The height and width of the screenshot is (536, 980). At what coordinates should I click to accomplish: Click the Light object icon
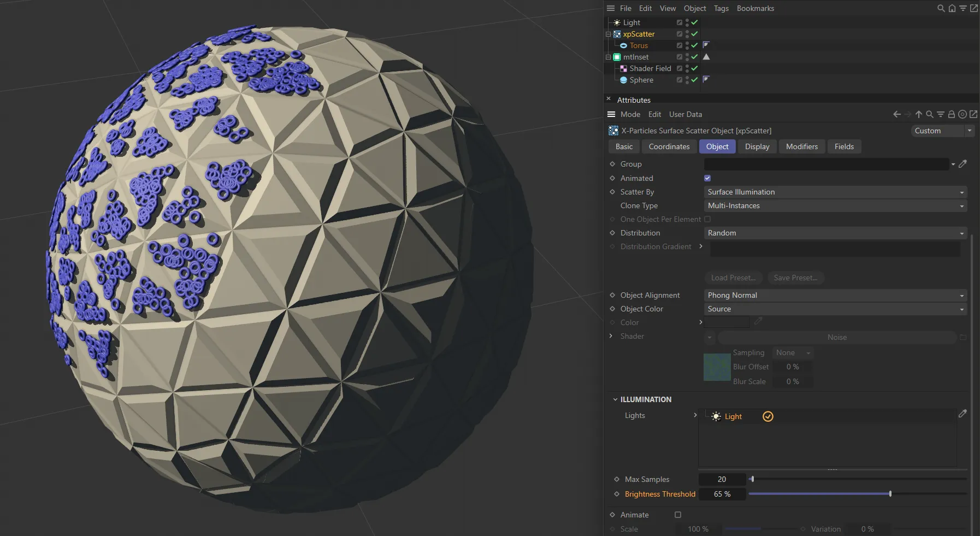[x=616, y=22]
